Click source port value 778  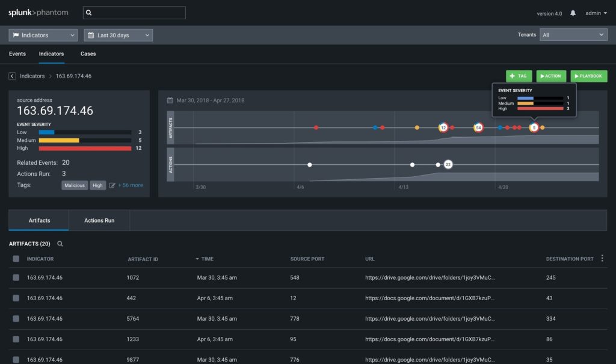point(295,318)
